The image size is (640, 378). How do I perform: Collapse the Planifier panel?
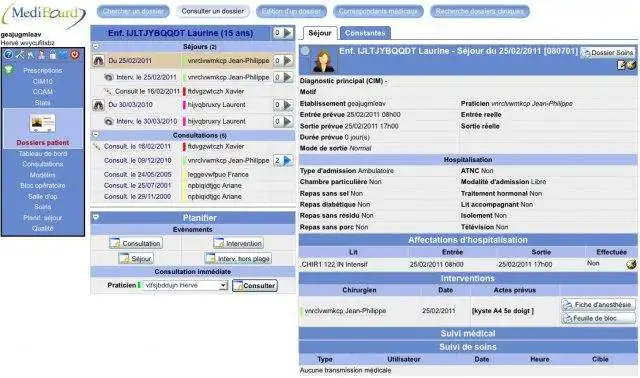96,217
